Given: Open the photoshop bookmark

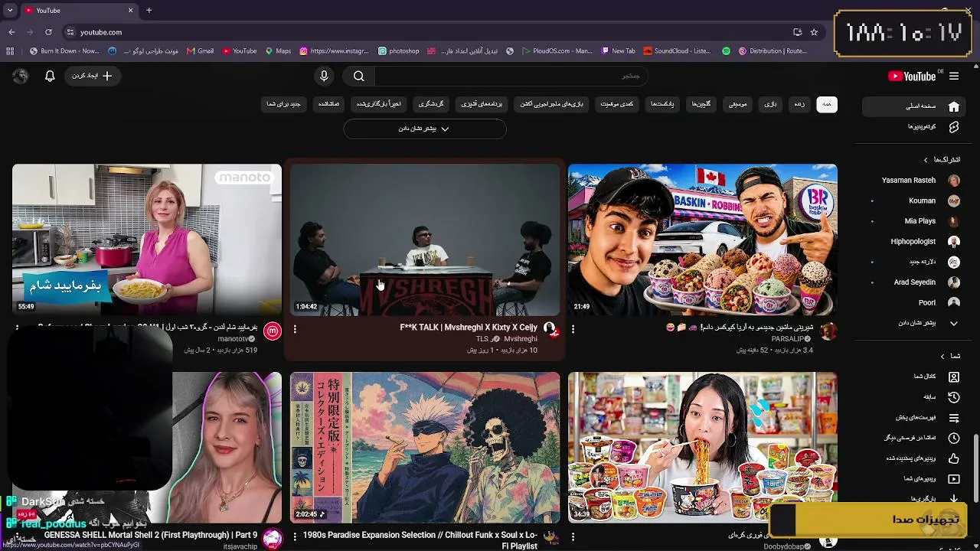Looking at the screenshot, I should (399, 51).
